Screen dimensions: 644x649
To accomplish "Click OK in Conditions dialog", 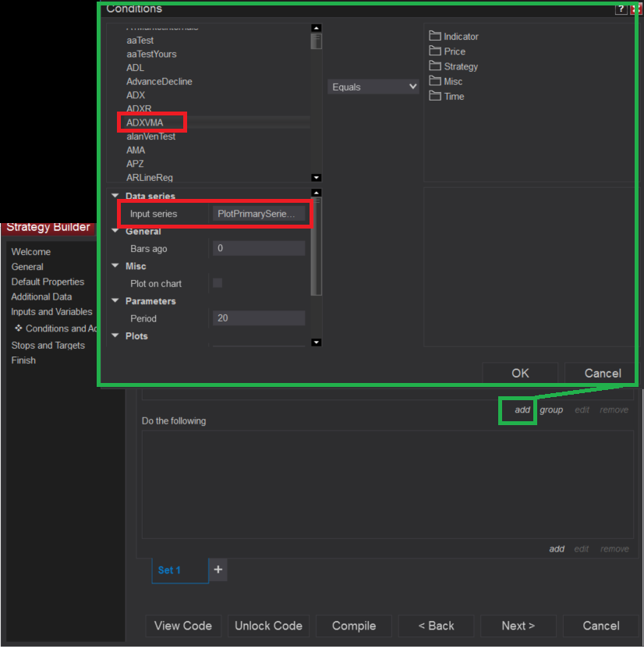I will pos(520,373).
